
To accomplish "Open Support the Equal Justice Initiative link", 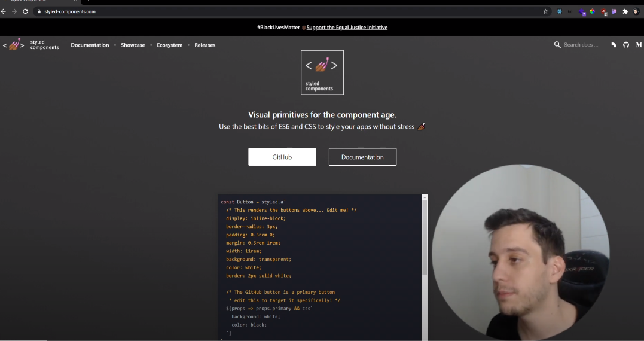I will tap(347, 28).
